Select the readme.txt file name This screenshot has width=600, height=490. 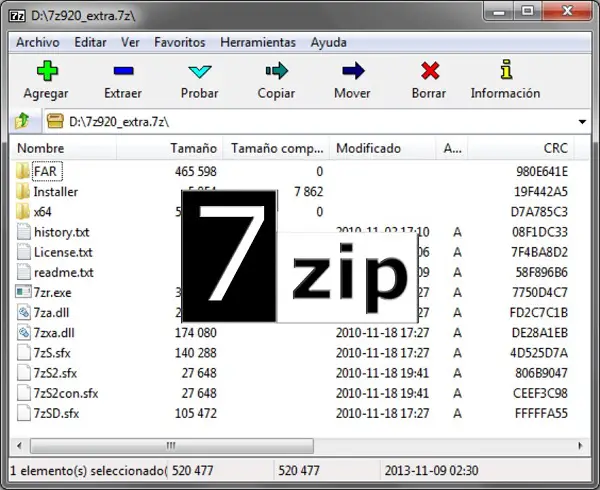click(64, 272)
